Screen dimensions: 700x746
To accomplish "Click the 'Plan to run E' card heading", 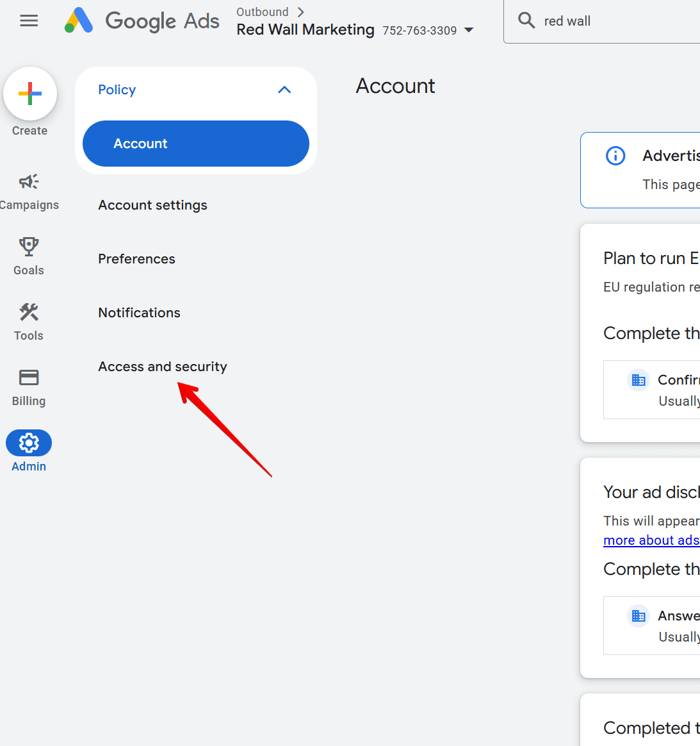I will point(651,258).
